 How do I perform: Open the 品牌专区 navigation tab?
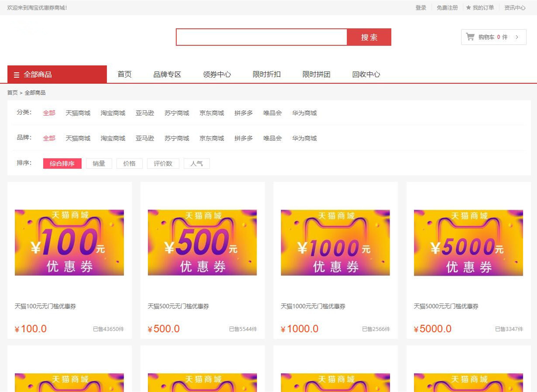pyautogui.click(x=167, y=75)
